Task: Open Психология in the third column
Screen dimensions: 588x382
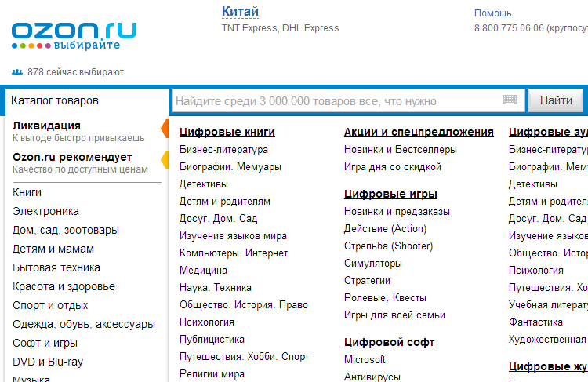Action: click(536, 270)
